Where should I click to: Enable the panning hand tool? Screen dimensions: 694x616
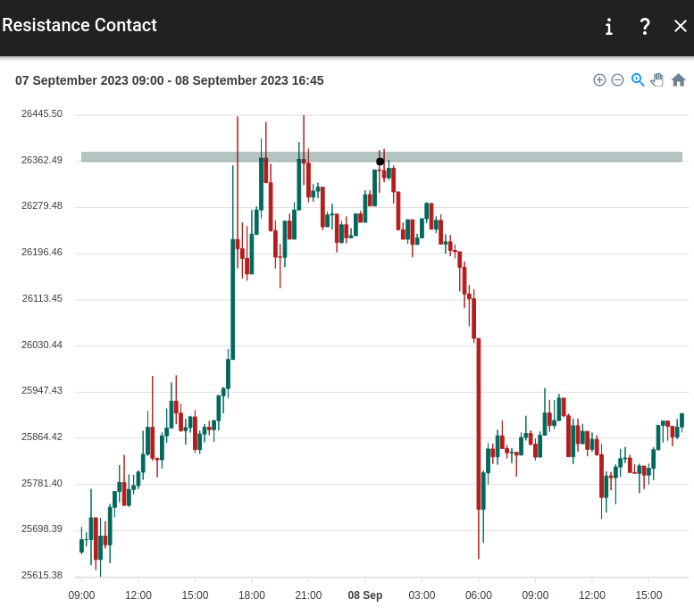[x=657, y=80]
